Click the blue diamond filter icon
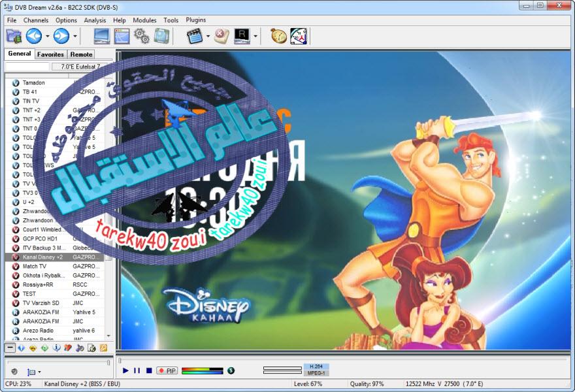The width and height of the screenshot is (575, 392). (x=22, y=348)
